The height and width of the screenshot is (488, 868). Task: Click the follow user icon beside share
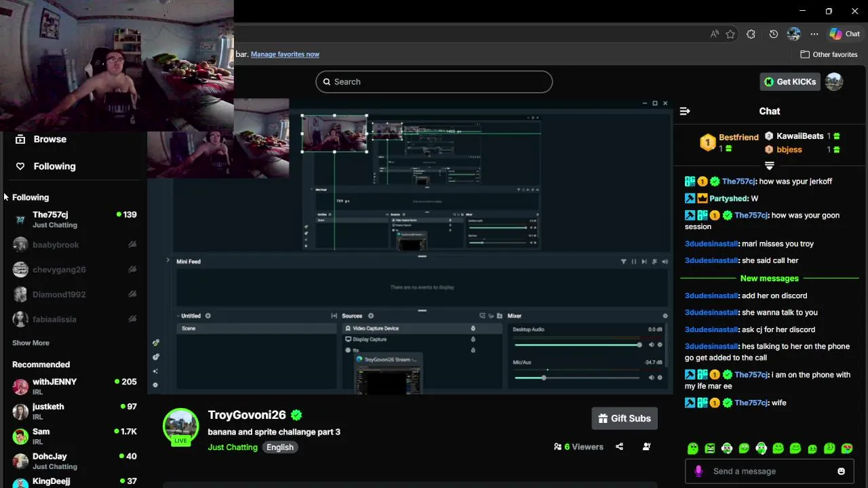pyautogui.click(x=646, y=447)
